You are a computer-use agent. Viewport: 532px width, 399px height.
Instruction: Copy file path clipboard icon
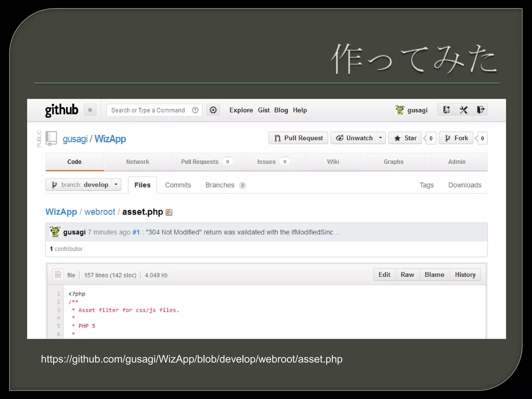point(169,212)
